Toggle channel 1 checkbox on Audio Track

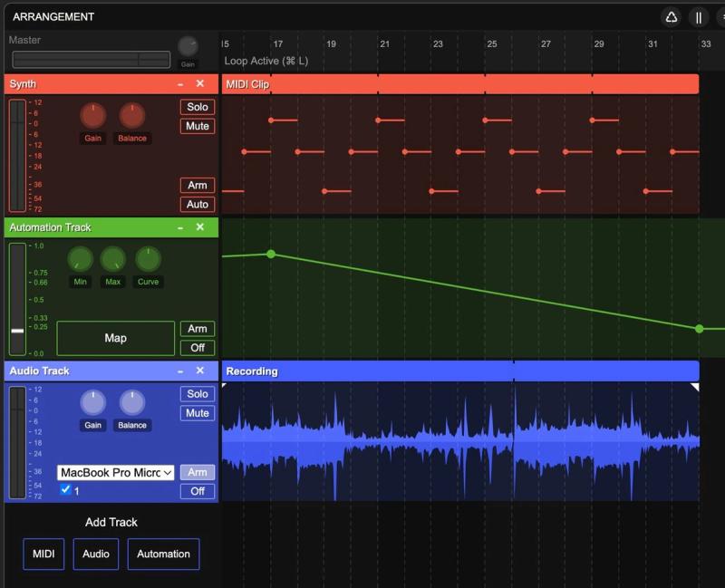click(x=65, y=490)
